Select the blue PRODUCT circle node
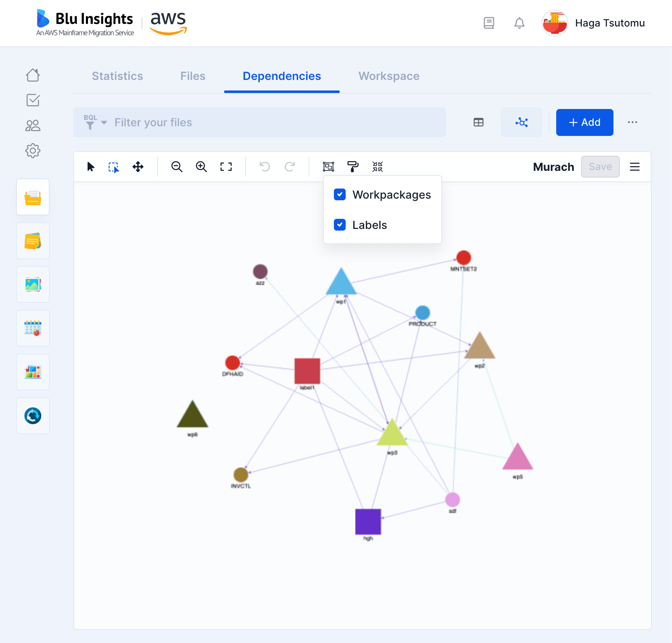672x643 pixels. (x=423, y=313)
